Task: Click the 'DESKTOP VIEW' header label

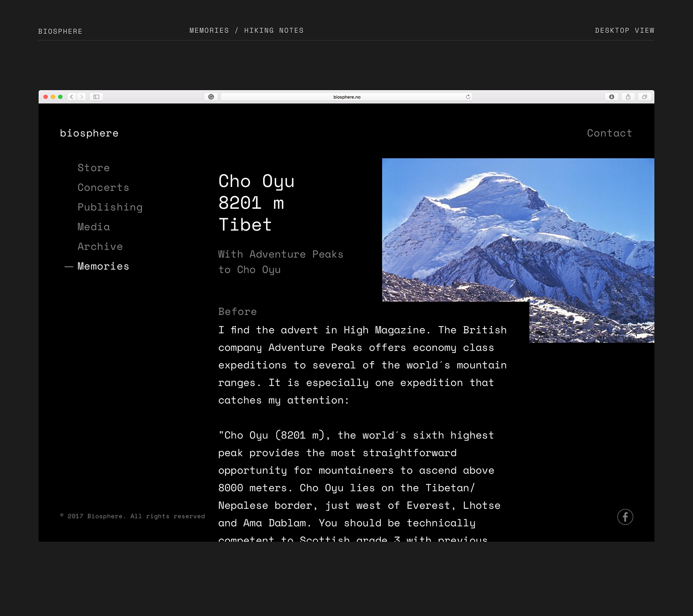Action: point(624,31)
